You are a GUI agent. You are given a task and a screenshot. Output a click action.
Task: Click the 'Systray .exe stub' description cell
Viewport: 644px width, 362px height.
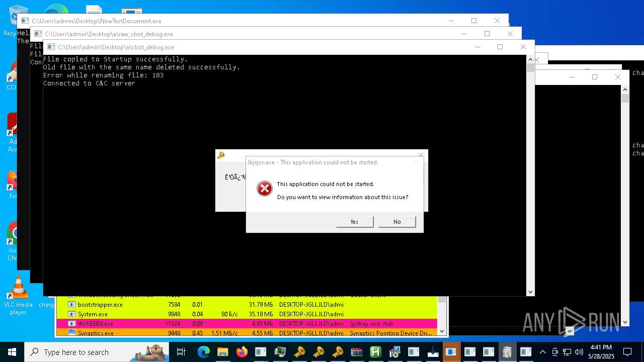click(371, 324)
